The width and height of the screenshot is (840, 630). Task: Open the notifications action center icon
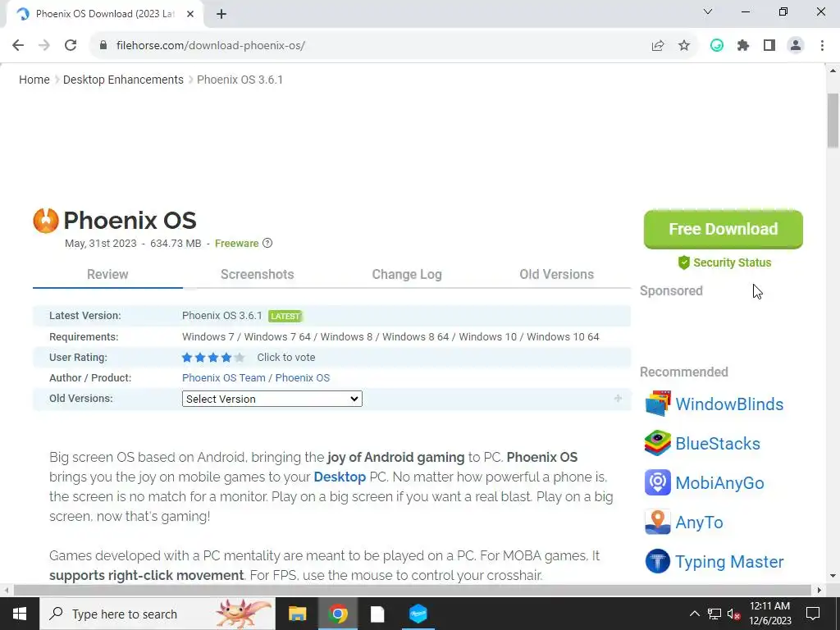[x=813, y=614]
